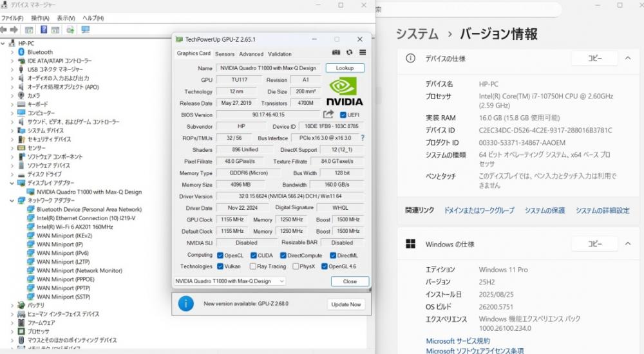This screenshot has height=354, width=644.
Task: Collapse the デバイスの仕様 section chevron
Action: coord(627,59)
